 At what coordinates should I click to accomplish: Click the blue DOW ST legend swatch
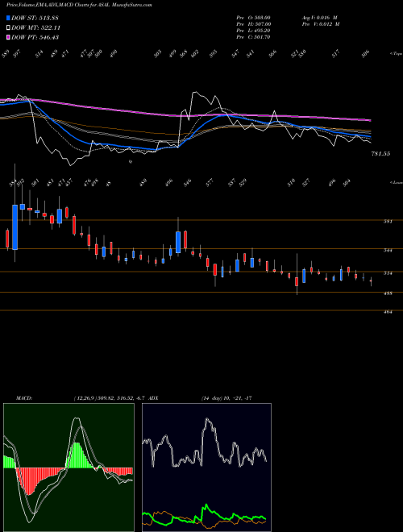pos(9,18)
